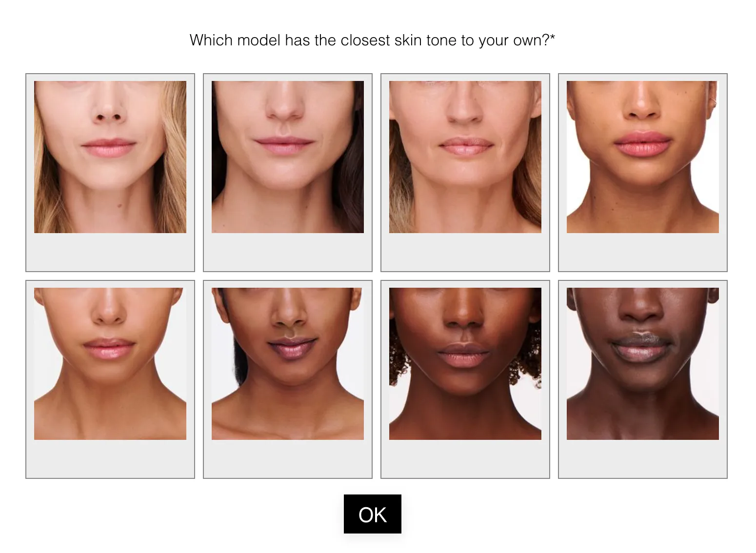Choose the fair model with dark brown hair
Image resolution: width=756 pixels, height=553 pixels.
pyautogui.click(x=288, y=157)
